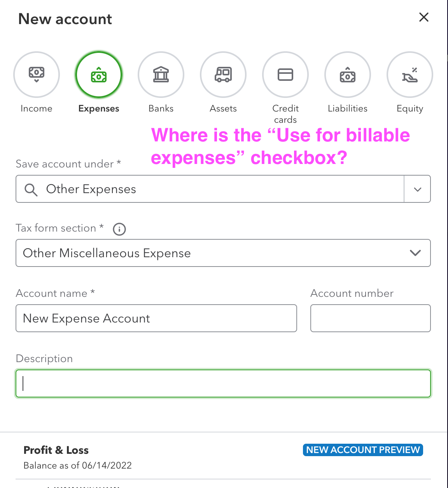Close the New account dialog
Viewport: 448px width, 488px height.
(x=423, y=17)
